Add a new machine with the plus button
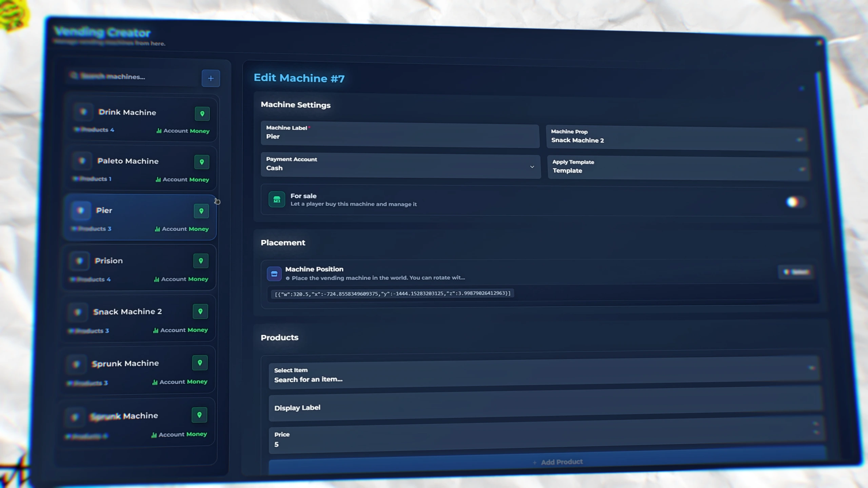 [211, 78]
